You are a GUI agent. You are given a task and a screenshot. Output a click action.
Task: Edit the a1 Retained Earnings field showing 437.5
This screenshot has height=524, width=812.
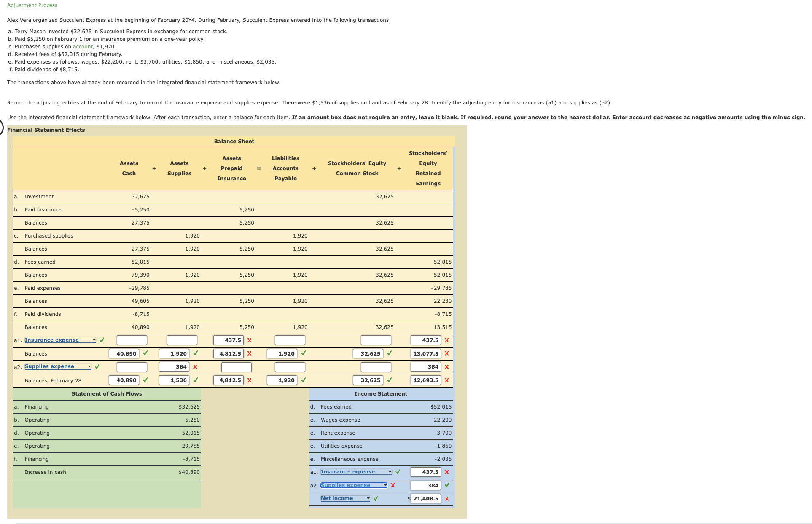[426, 340]
